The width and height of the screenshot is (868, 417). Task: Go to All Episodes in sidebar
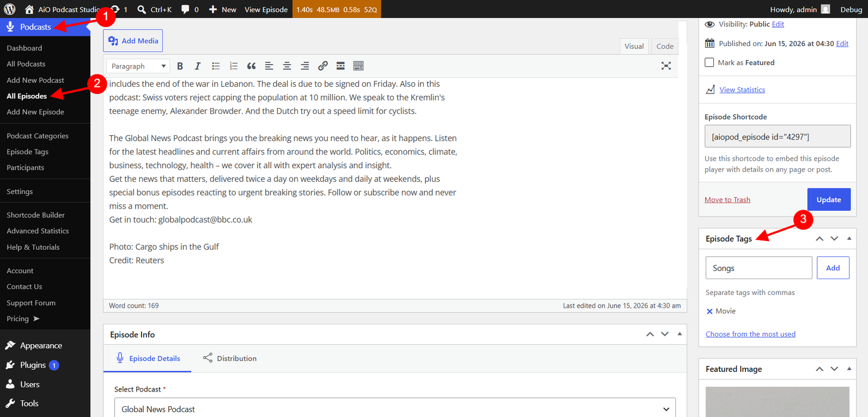(x=27, y=96)
